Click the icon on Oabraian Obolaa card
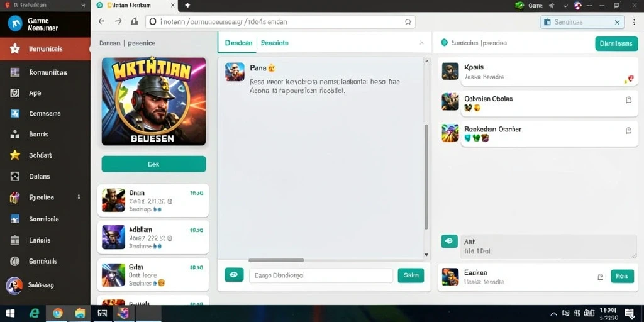Screen dimensions: 644x322 coord(628,100)
